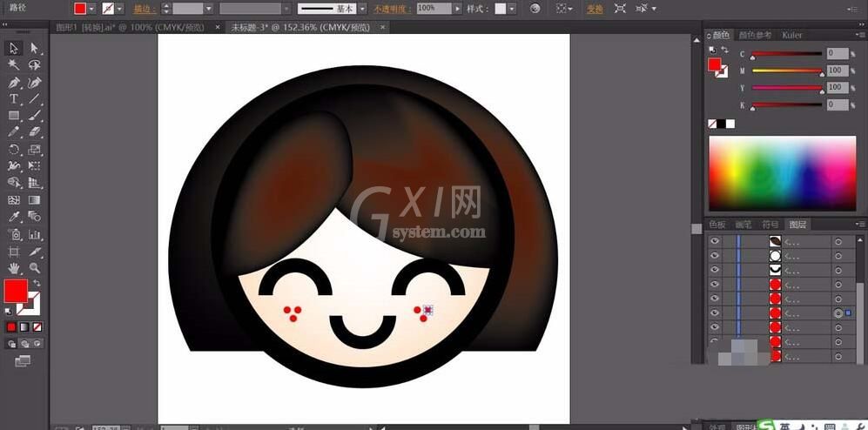Click the swap fill and stroke arrow in toolbox
The width and height of the screenshot is (868, 430).
point(37,283)
